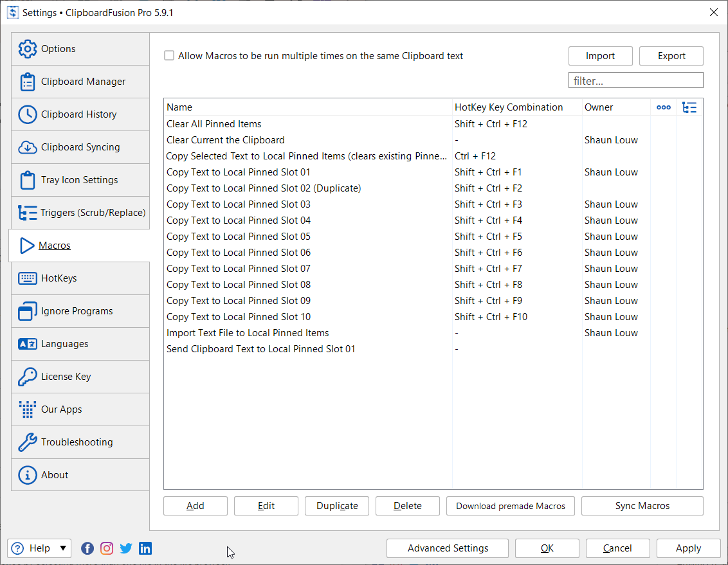Image resolution: width=728 pixels, height=565 pixels.
Task: Click the tree-list column header icon
Action: (x=689, y=107)
